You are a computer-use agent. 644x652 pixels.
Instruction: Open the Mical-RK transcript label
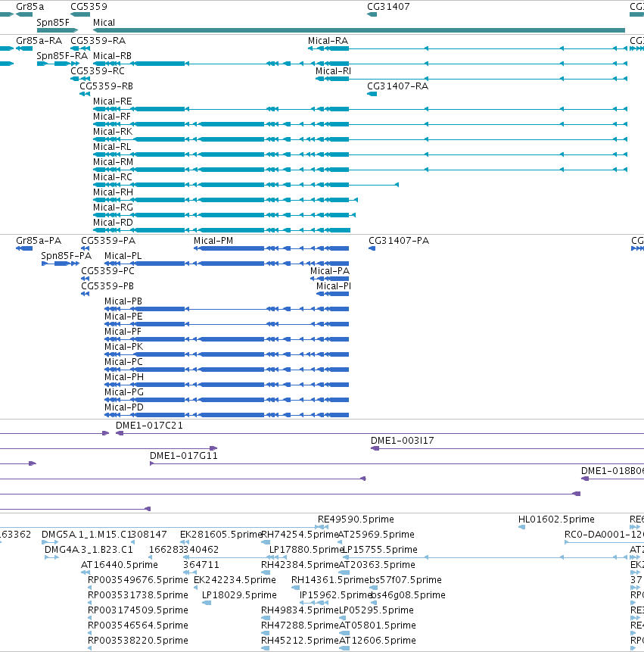coord(113,132)
